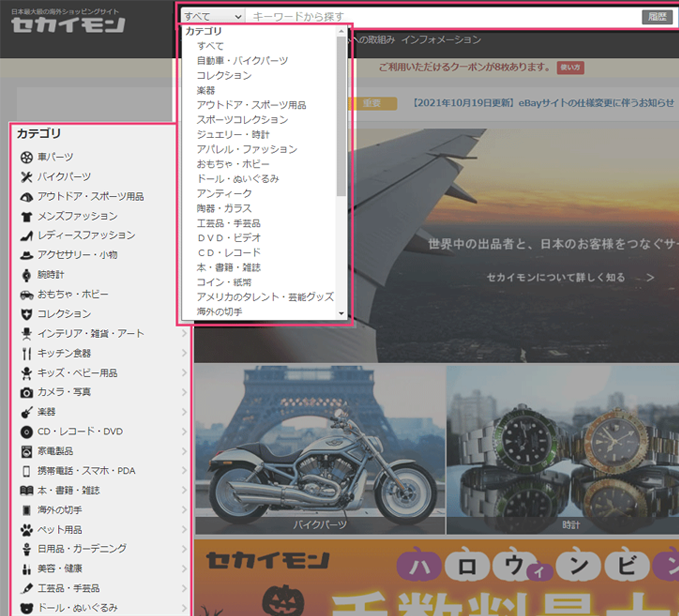Click the 美容・健康 cosmetics icon
679x616 pixels.
tap(26, 569)
